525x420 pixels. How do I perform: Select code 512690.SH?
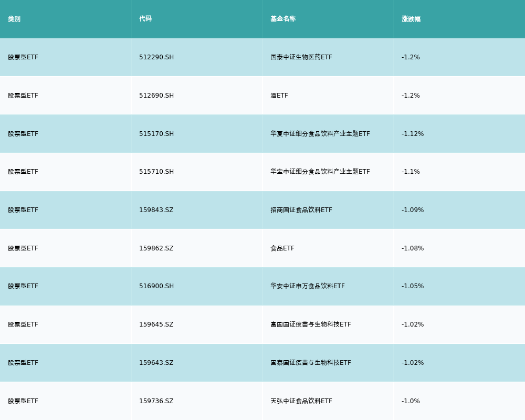[156, 96]
